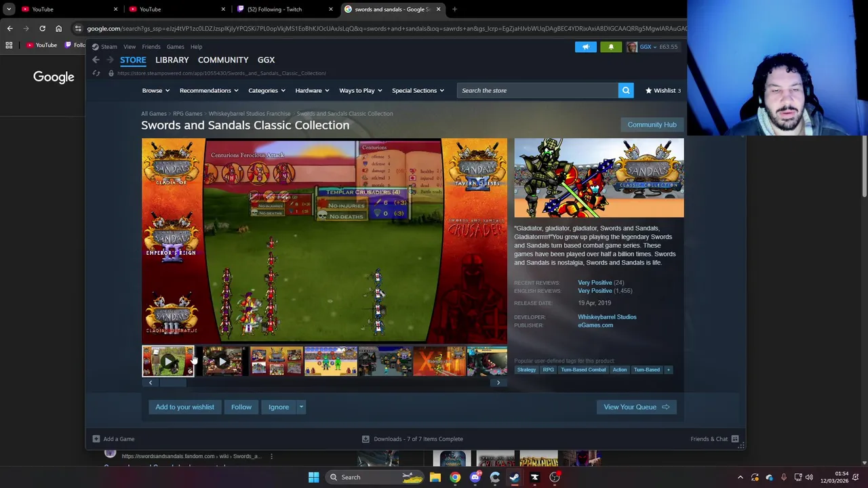Click the Turn-Based Combat tag
The width and height of the screenshot is (868, 488).
(x=583, y=369)
